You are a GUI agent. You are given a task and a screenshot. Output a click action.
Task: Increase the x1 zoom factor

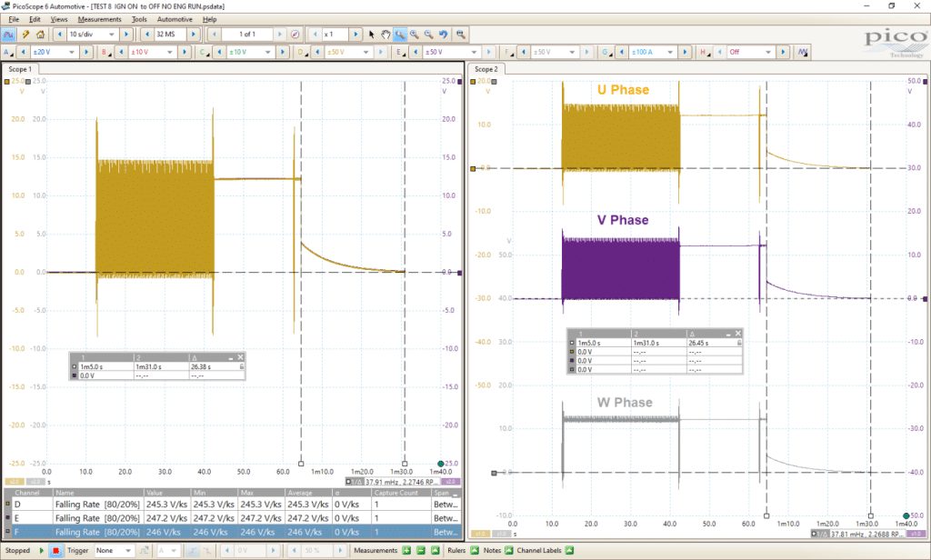(x=355, y=35)
